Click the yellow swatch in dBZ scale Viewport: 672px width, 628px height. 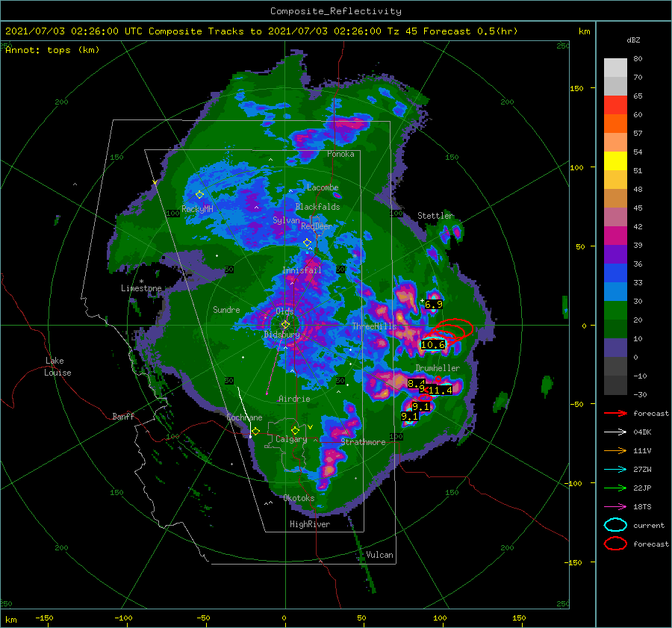click(615, 161)
